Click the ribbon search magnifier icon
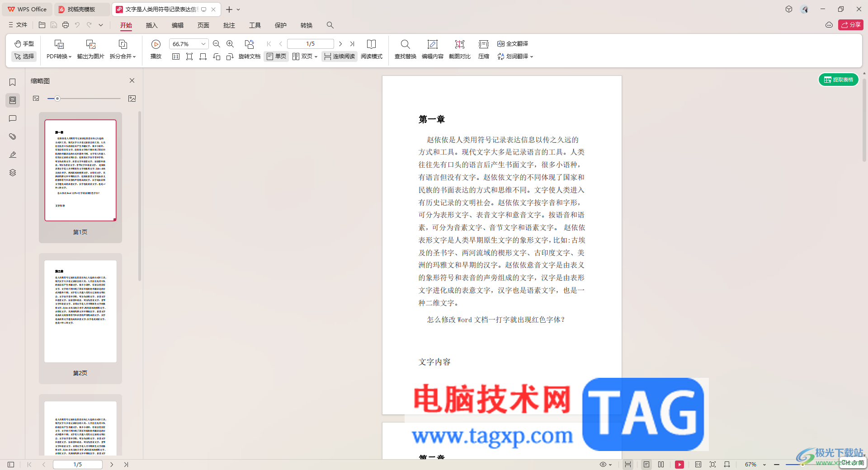 click(330, 25)
